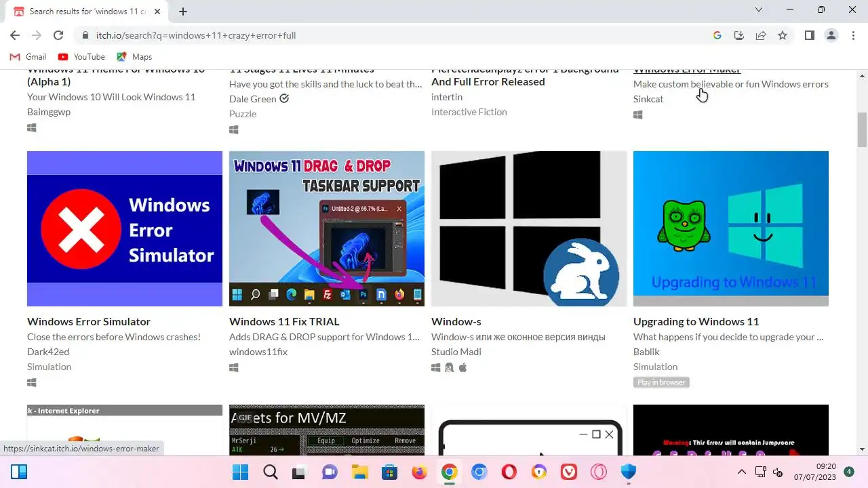This screenshot has width=868, height=488.
Task: Launch Opera from the taskbar
Action: click(509, 472)
